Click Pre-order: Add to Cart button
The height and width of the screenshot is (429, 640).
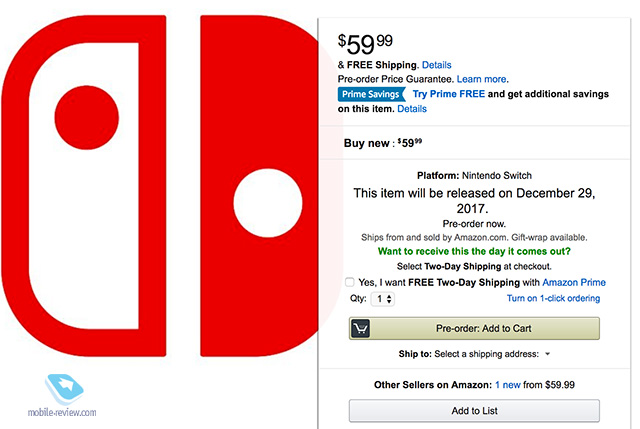[474, 328]
